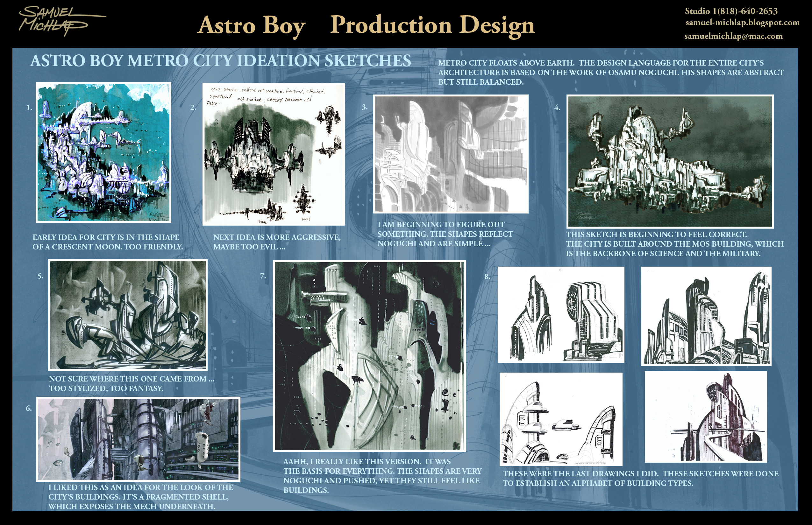Click the number label '4.'
812x525 pixels.
(x=557, y=108)
